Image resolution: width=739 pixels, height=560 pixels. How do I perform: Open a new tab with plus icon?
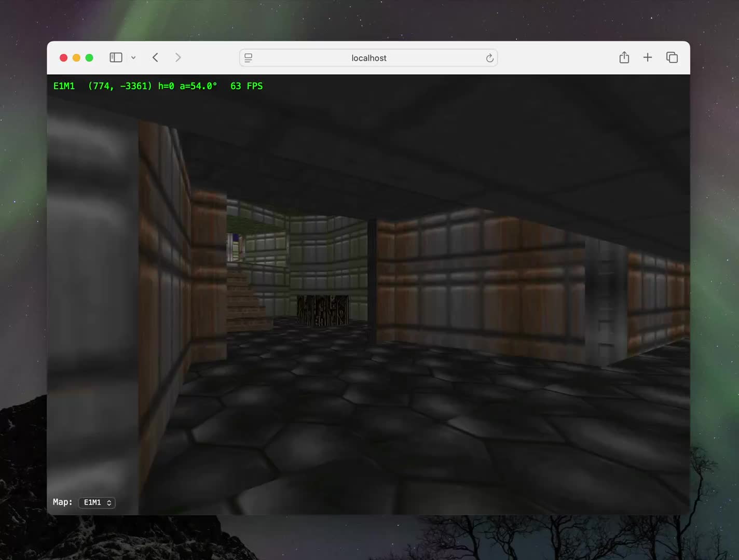tap(648, 58)
